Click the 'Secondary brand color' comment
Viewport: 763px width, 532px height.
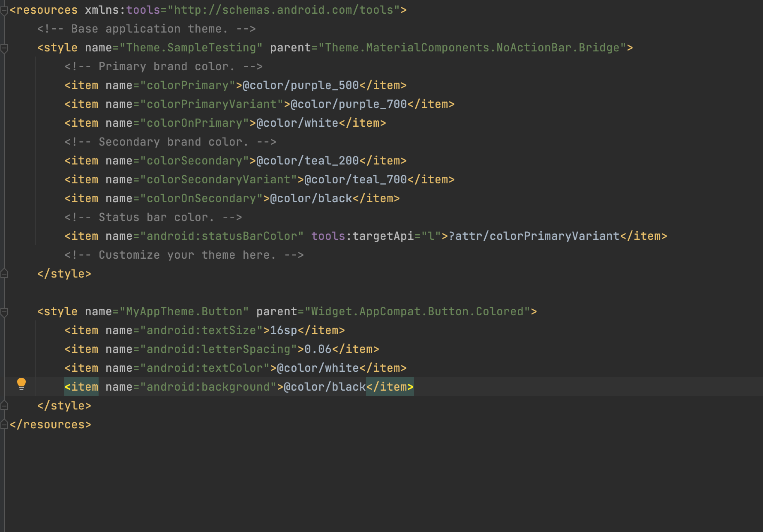[x=171, y=142]
